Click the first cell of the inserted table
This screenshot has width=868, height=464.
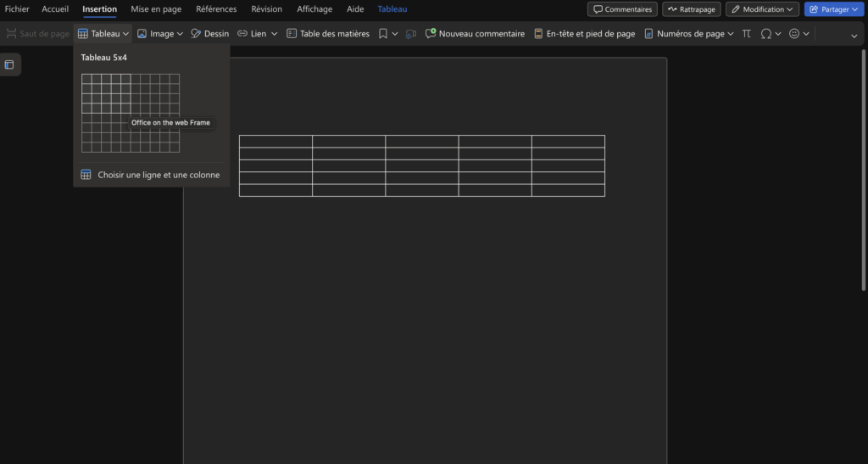tap(275, 142)
